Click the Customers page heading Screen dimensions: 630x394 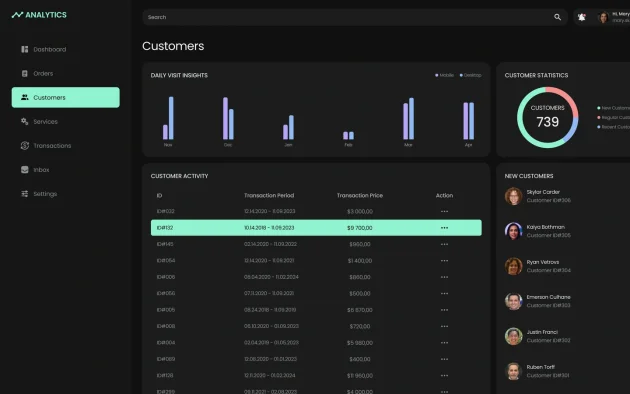click(173, 46)
